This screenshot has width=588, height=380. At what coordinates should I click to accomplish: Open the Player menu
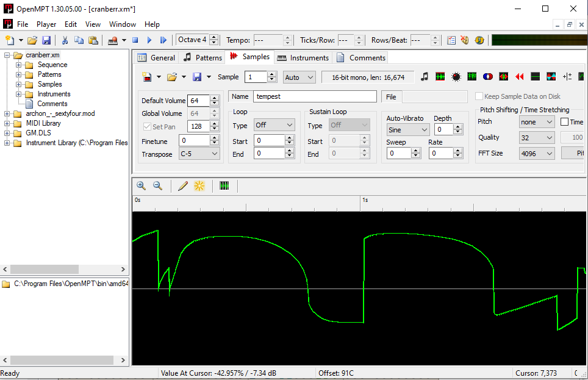pos(46,24)
